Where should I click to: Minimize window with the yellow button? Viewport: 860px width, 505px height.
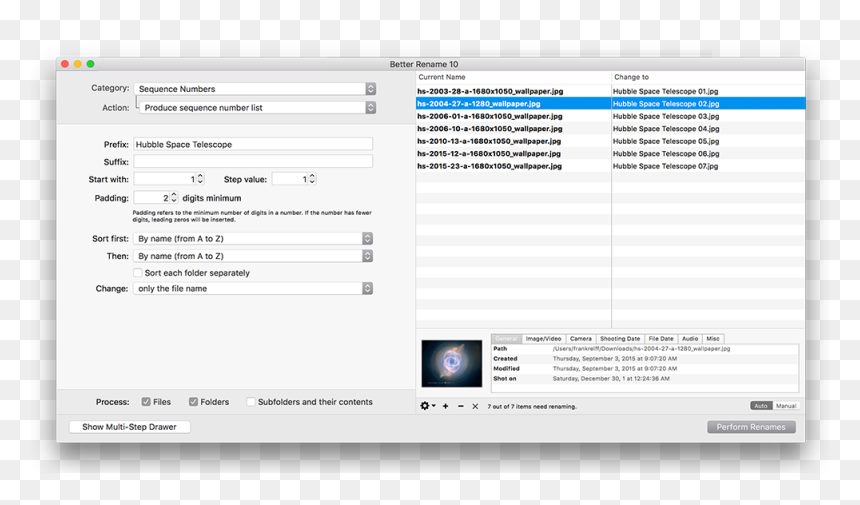click(77, 64)
